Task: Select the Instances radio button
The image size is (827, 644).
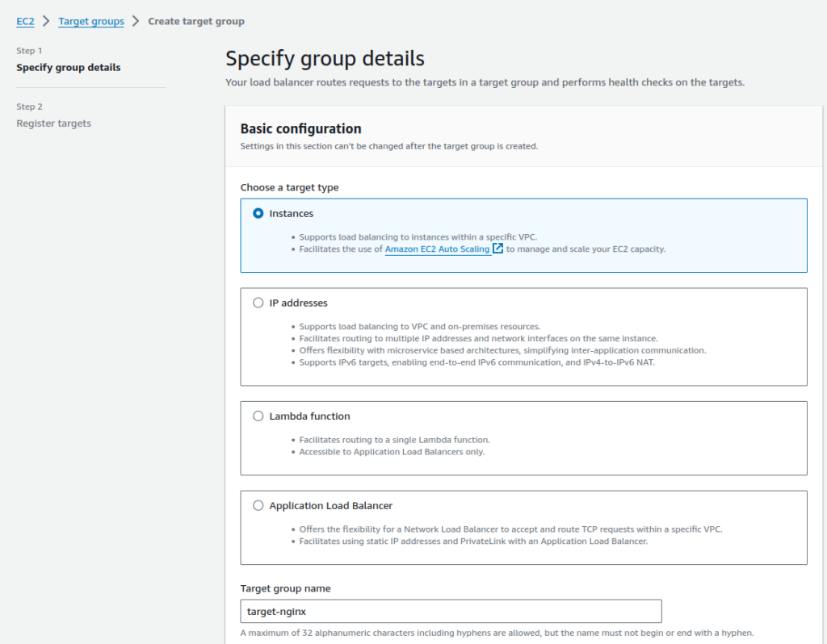Action: pos(258,214)
